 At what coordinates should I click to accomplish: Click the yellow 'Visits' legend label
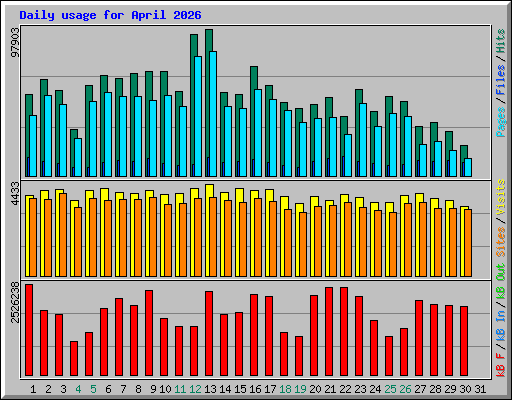point(501,197)
